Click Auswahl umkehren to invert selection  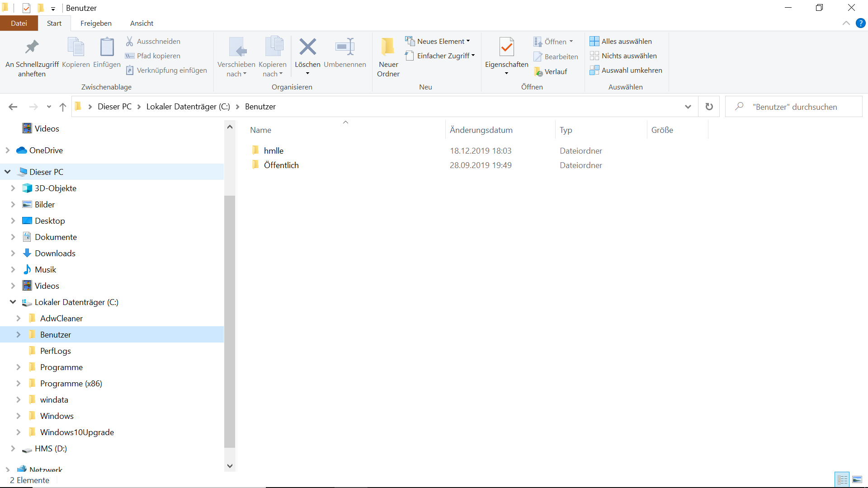click(626, 70)
